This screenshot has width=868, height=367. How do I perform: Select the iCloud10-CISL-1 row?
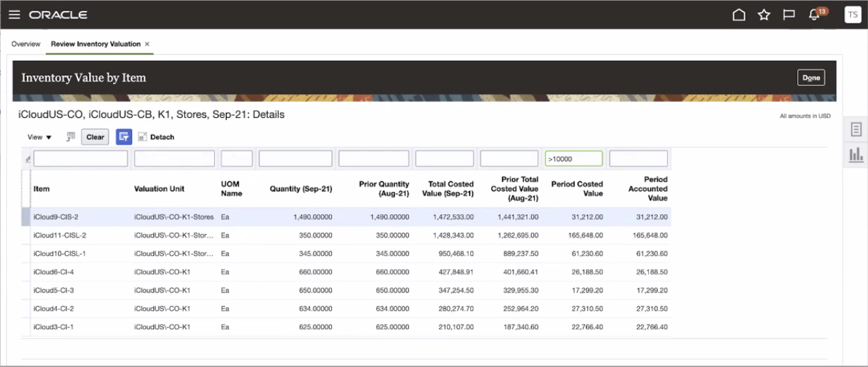point(346,254)
